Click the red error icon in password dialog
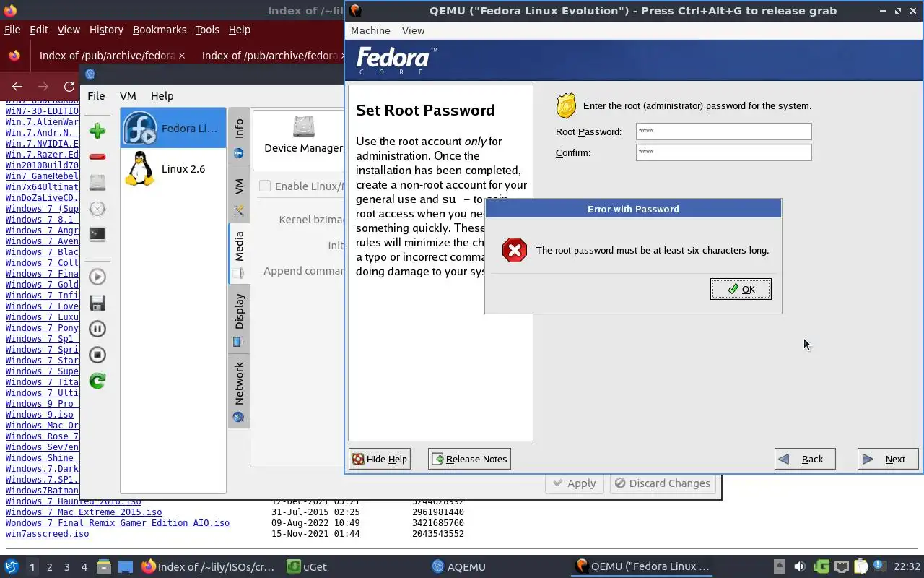Screen dimensions: 924x578 [515, 250]
